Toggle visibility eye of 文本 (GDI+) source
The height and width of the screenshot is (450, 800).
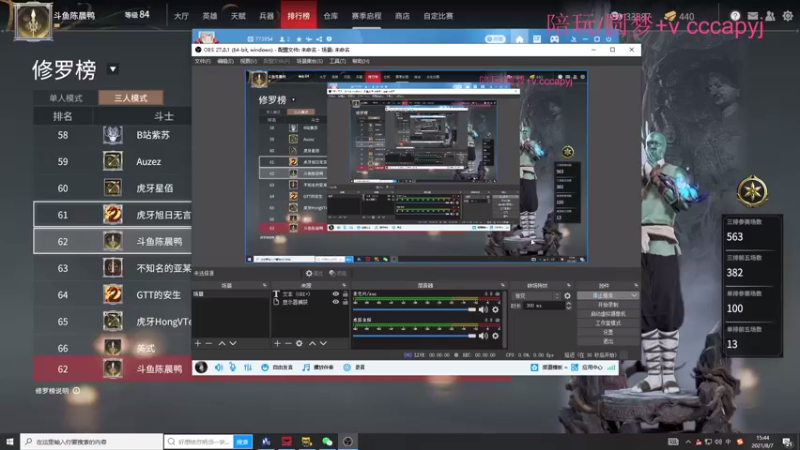coord(335,294)
